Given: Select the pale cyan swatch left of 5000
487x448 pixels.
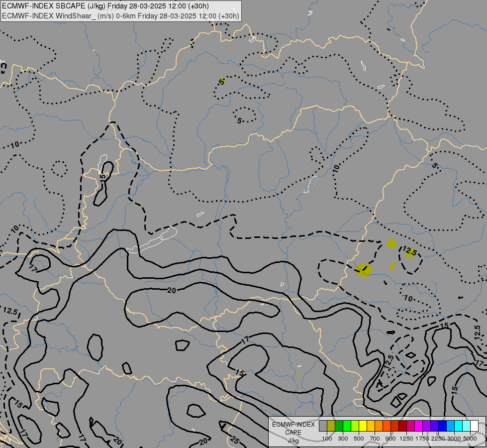Looking at the screenshot, I should click(467, 426).
